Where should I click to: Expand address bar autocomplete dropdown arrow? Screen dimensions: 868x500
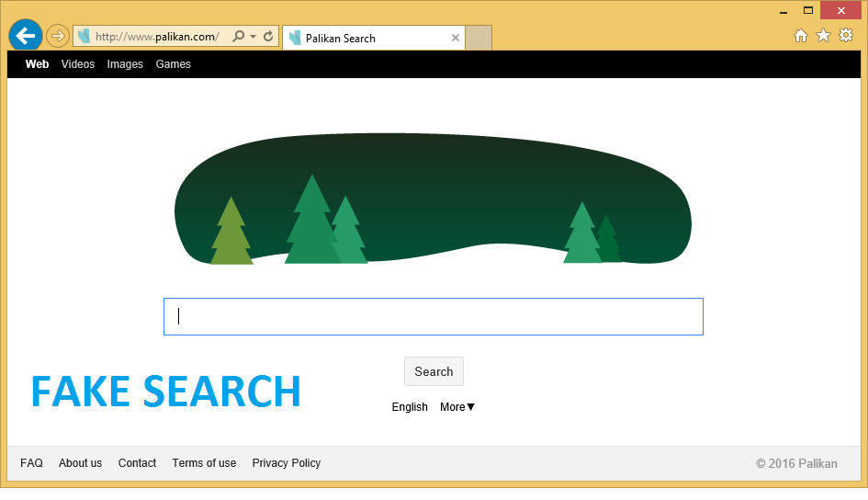(x=254, y=37)
